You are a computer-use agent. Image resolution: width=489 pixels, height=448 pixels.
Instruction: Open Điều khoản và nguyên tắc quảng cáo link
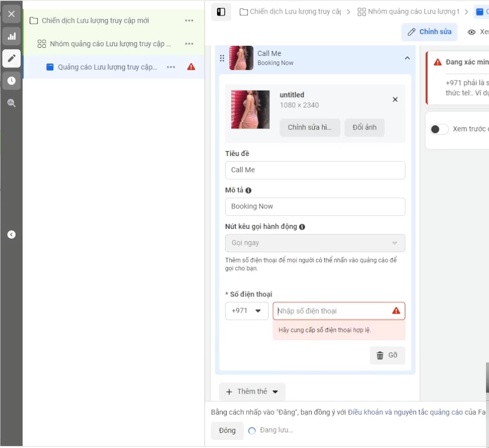click(405, 412)
